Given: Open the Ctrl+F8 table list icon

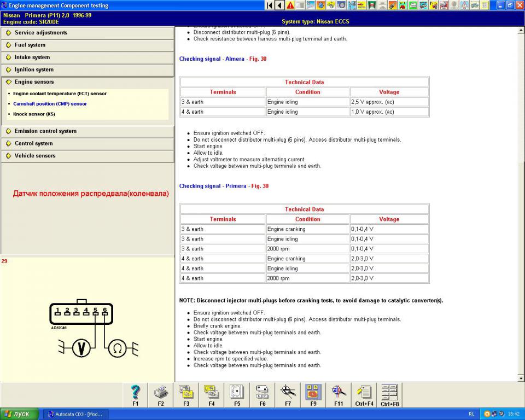Looking at the screenshot, I should (390, 395).
